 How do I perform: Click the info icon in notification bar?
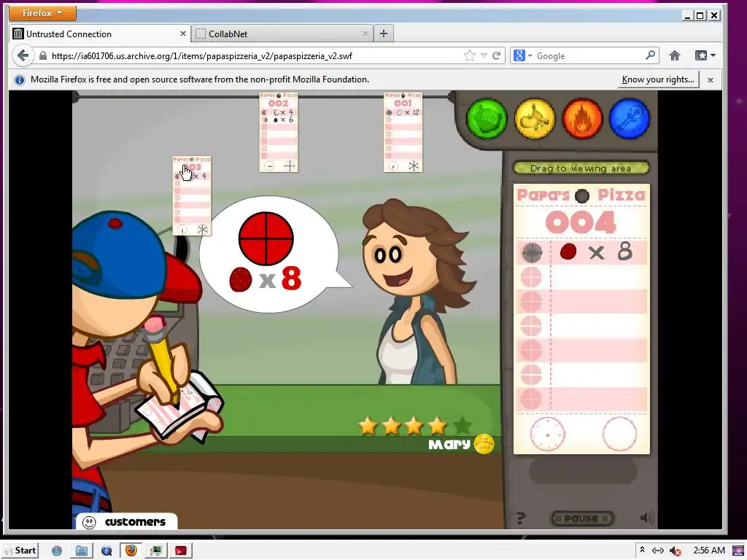tap(20, 80)
